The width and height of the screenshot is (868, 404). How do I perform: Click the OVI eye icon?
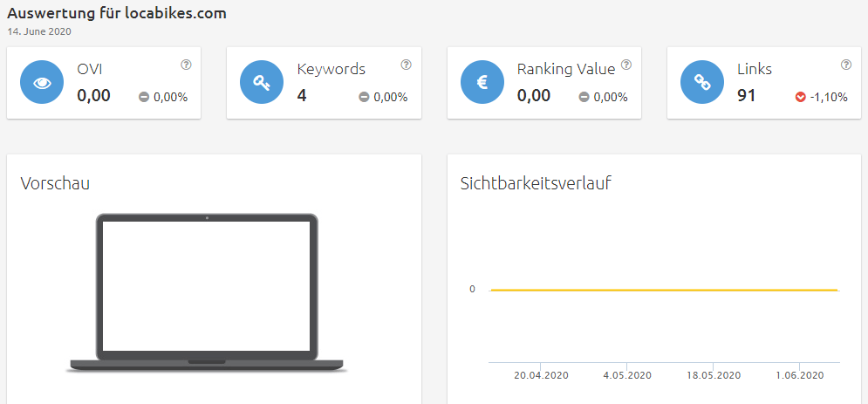(x=42, y=83)
